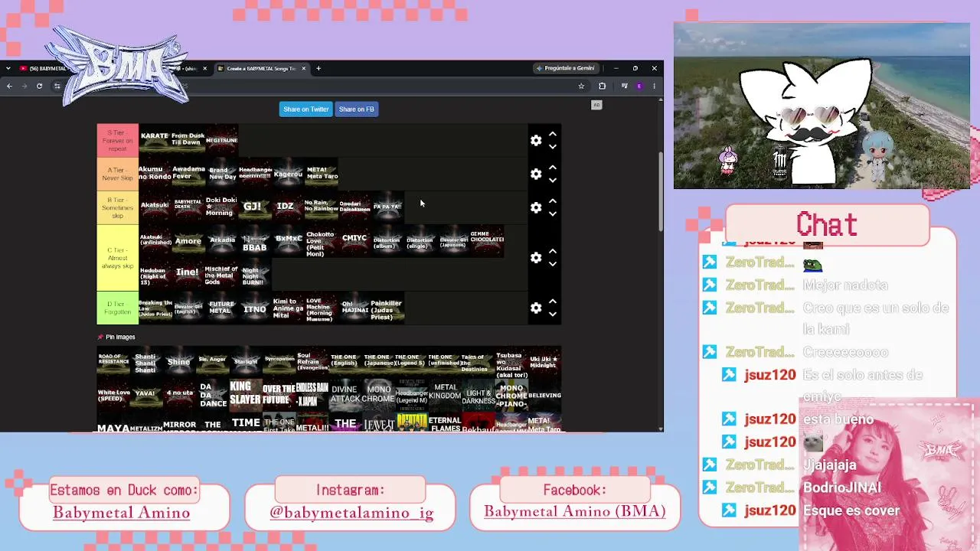The height and width of the screenshot is (551, 980).
Task: Open a new browser tab
Action: pyautogui.click(x=318, y=68)
